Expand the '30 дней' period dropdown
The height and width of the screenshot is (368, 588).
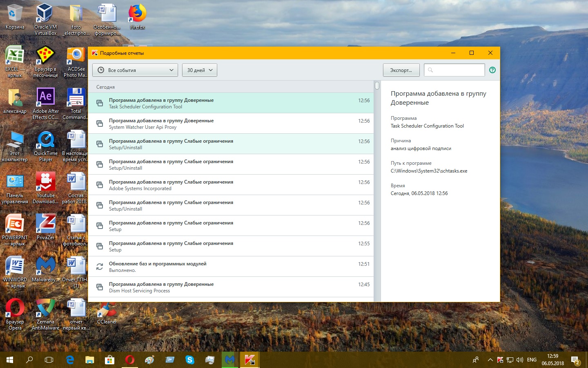200,70
